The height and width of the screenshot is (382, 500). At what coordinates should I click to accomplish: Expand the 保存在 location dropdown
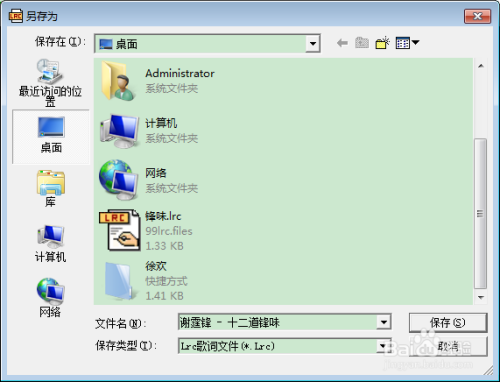coord(313,43)
